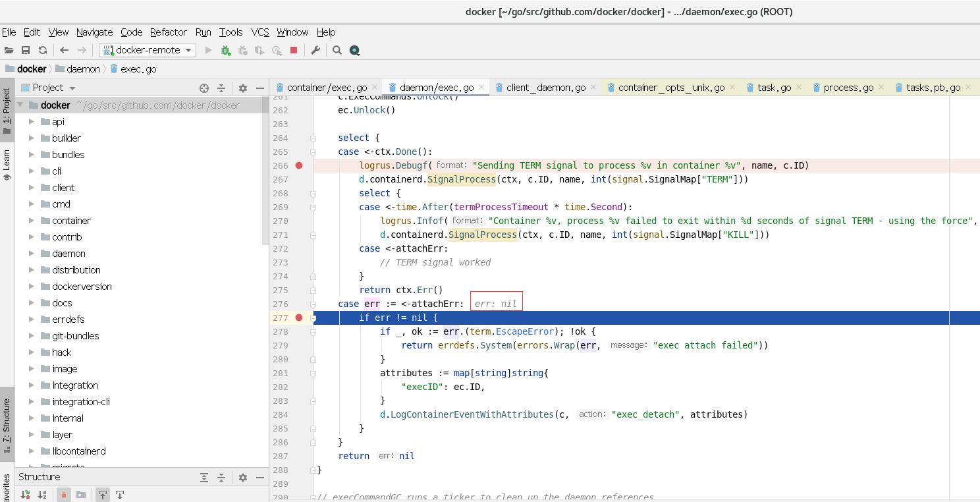Click the SignalProcess call on line 267
This screenshot has height=502, width=980.
click(461, 179)
